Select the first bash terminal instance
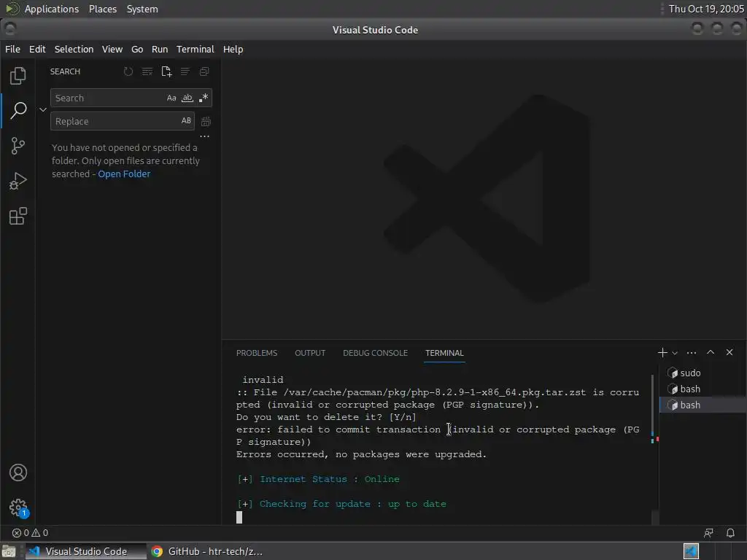The height and width of the screenshot is (560, 747). pyautogui.click(x=703, y=389)
